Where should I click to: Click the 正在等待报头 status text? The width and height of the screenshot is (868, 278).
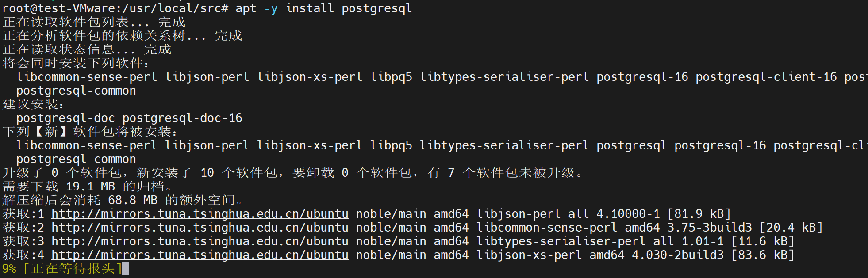point(73,269)
